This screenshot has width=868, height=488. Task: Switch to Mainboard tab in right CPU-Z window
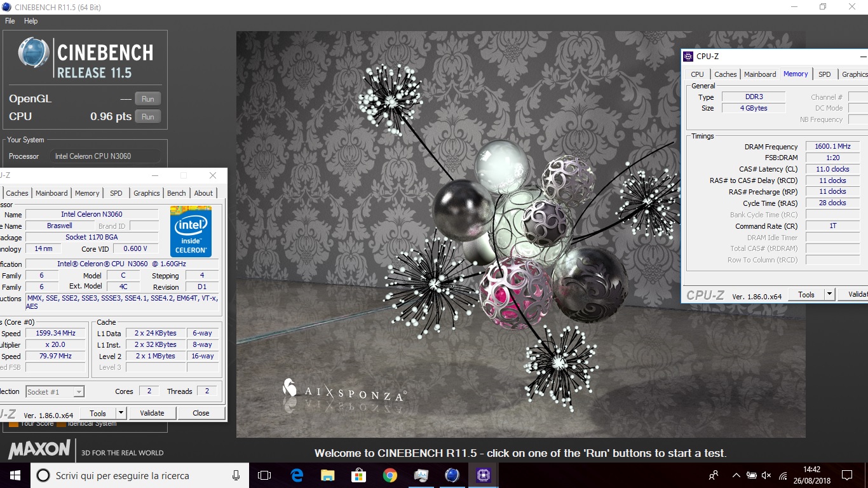click(760, 74)
